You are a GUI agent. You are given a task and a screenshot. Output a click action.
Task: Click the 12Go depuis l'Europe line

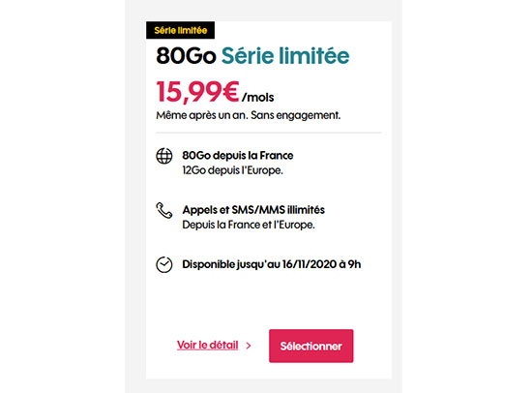click(233, 170)
